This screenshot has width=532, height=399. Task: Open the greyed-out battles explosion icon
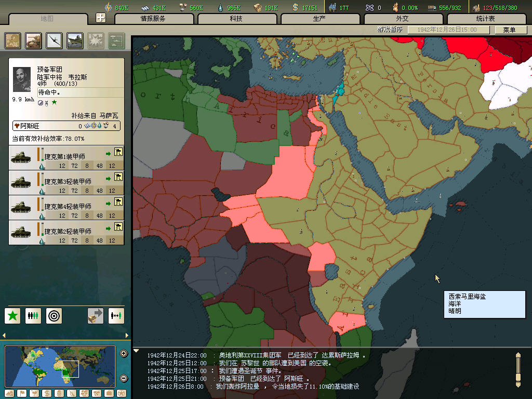(x=96, y=41)
